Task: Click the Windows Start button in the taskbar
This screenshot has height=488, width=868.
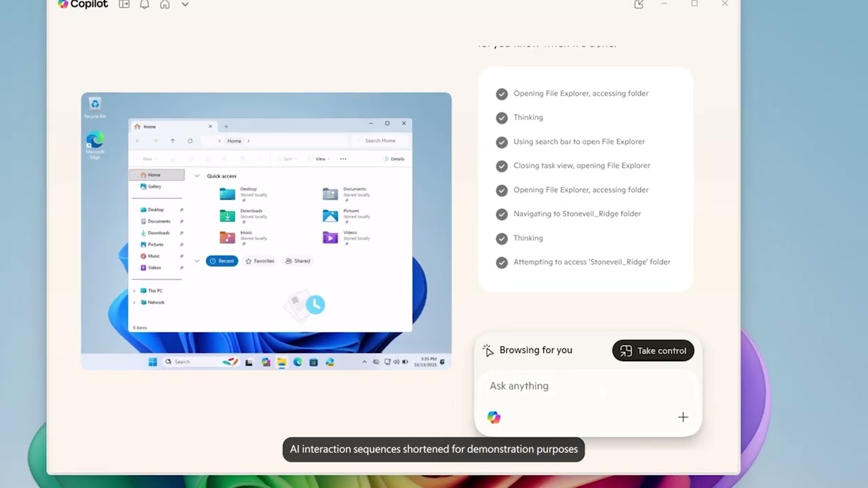Action: [x=152, y=361]
